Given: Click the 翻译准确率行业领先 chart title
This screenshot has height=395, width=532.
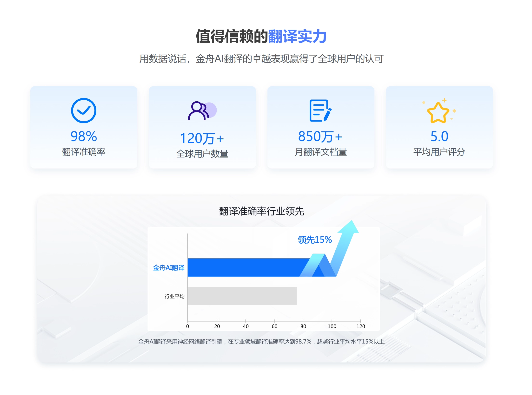Looking at the screenshot, I should coord(261,211).
